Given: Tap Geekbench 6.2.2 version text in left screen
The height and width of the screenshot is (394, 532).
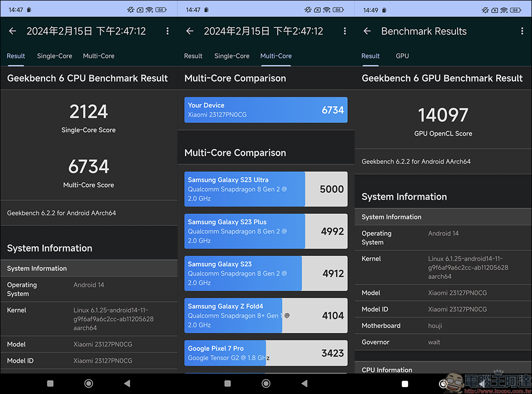Looking at the screenshot, I should point(61,213).
